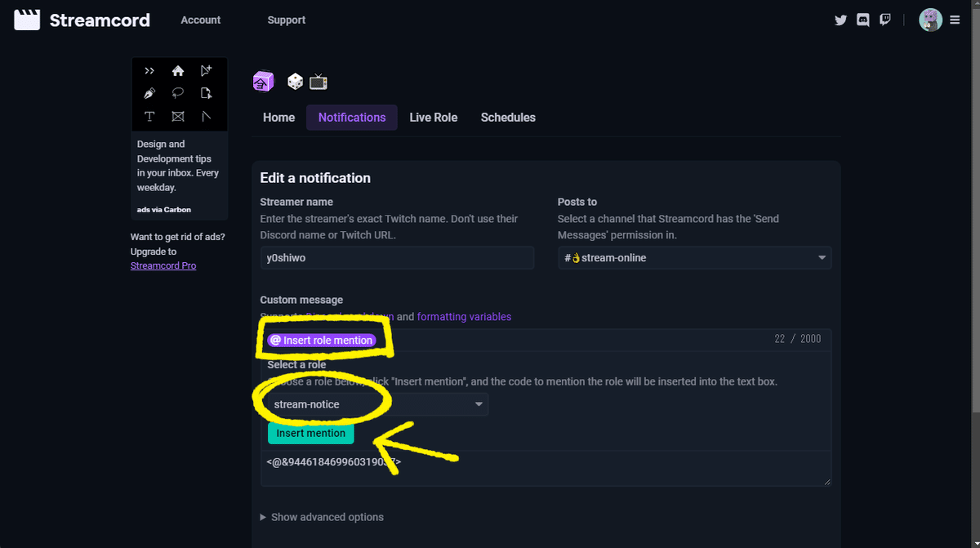Screen dimensions: 980x548
Task: Click the Streamcord clapperboard logo
Action: tap(27, 20)
